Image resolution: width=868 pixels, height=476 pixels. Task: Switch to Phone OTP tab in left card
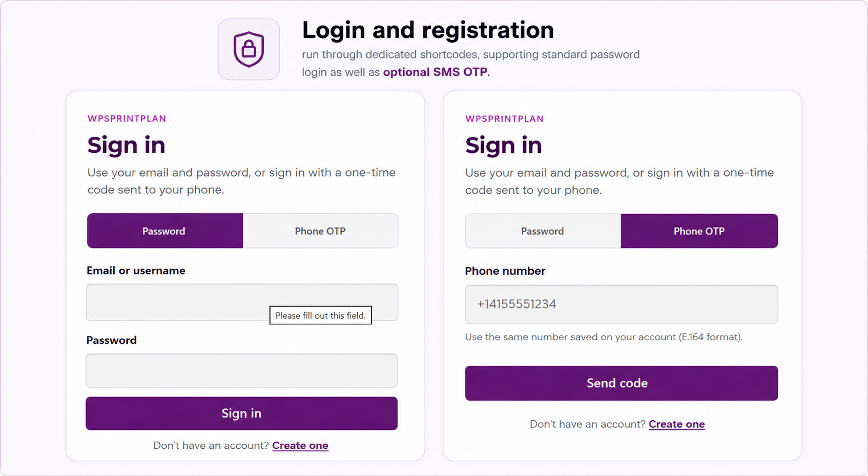pyautogui.click(x=320, y=231)
